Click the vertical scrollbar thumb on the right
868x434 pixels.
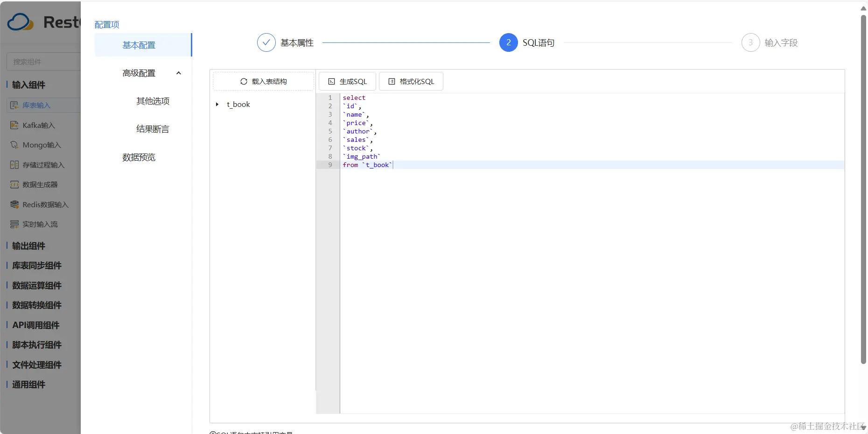point(863,189)
